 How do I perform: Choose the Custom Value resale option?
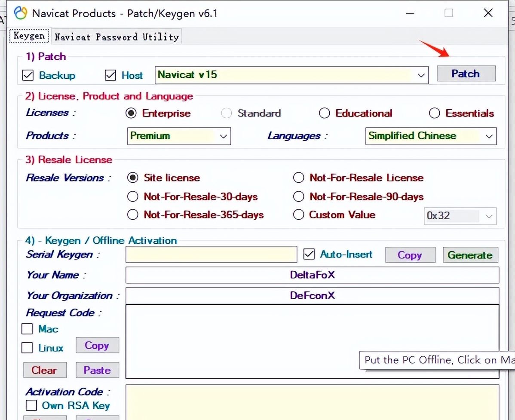click(x=299, y=215)
